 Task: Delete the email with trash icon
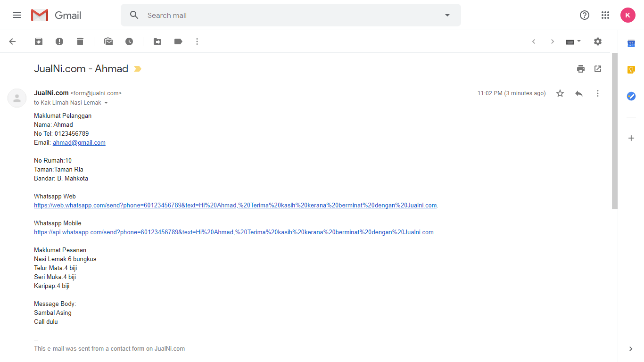[80, 41]
